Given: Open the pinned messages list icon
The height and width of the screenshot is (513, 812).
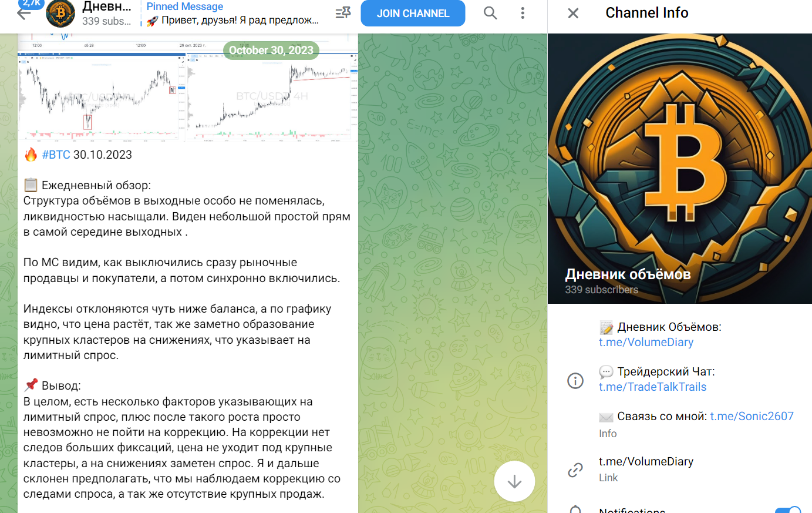Looking at the screenshot, I should coord(343,13).
